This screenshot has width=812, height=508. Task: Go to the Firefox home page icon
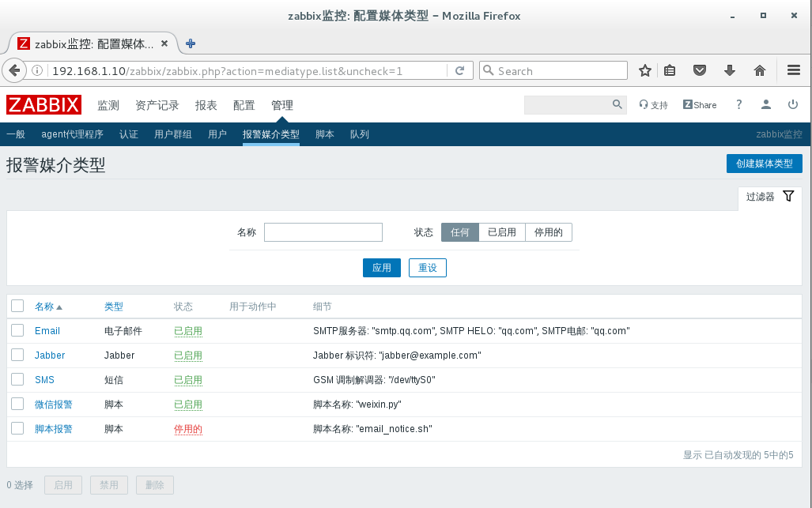[x=760, y=70]
